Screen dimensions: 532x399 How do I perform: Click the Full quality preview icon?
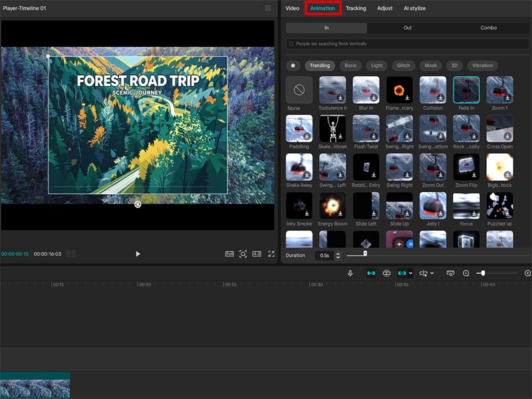pos(229,254)
